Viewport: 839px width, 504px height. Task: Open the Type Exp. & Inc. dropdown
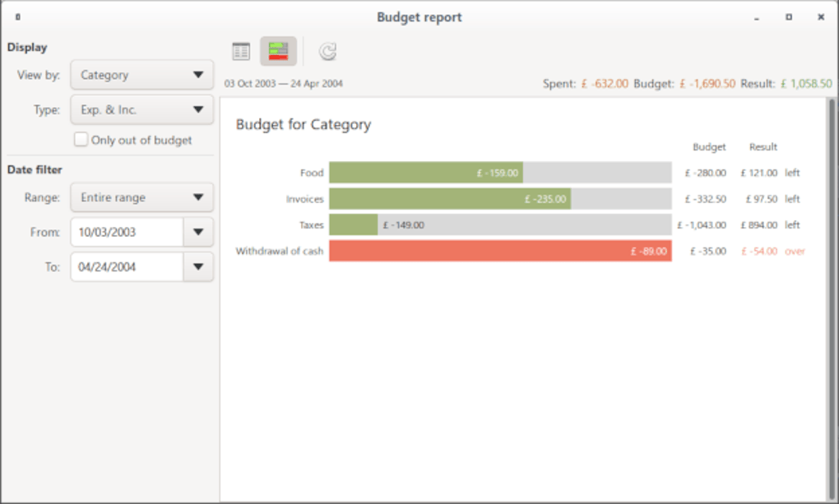141,109
